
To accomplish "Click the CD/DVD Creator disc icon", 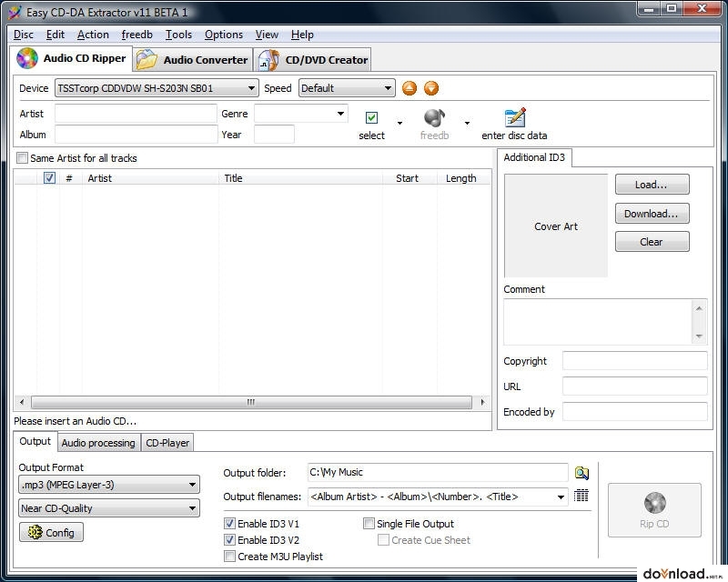I will [x=268, y=60].
